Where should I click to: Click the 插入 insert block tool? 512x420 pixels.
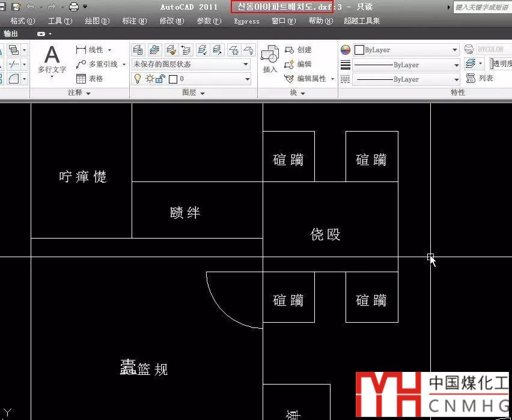coord(270,59)
